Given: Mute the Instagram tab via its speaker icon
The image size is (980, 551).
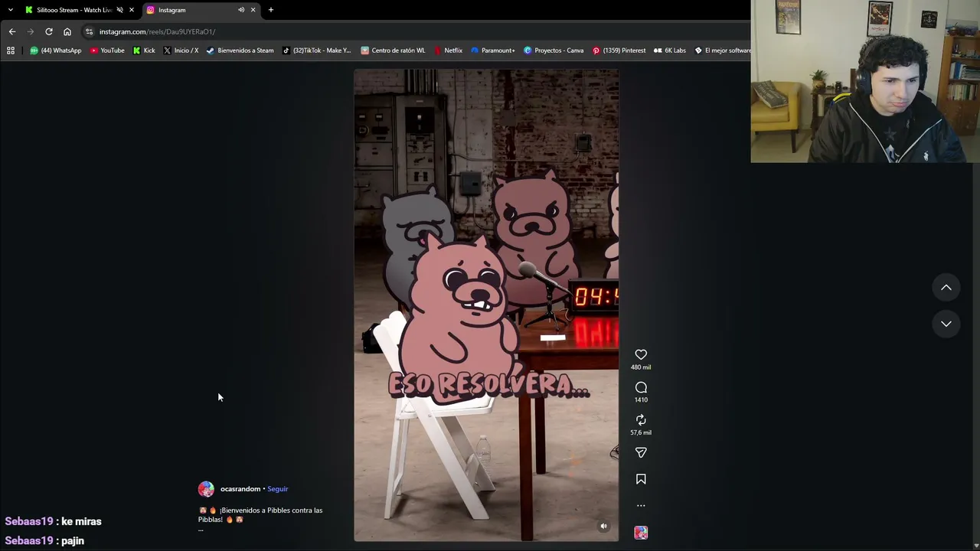Looking at the screenshot, I should point(241,10).
